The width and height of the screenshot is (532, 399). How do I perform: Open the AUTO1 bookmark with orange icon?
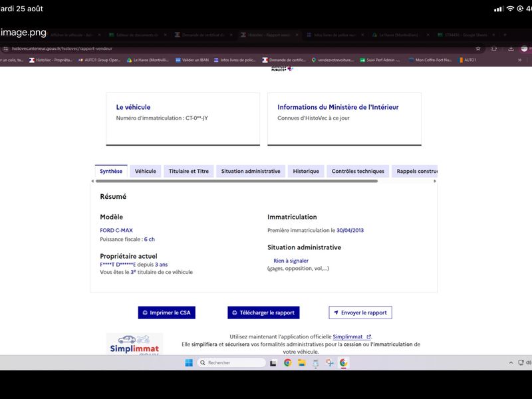pyautogui.click(x=467, y=60)
